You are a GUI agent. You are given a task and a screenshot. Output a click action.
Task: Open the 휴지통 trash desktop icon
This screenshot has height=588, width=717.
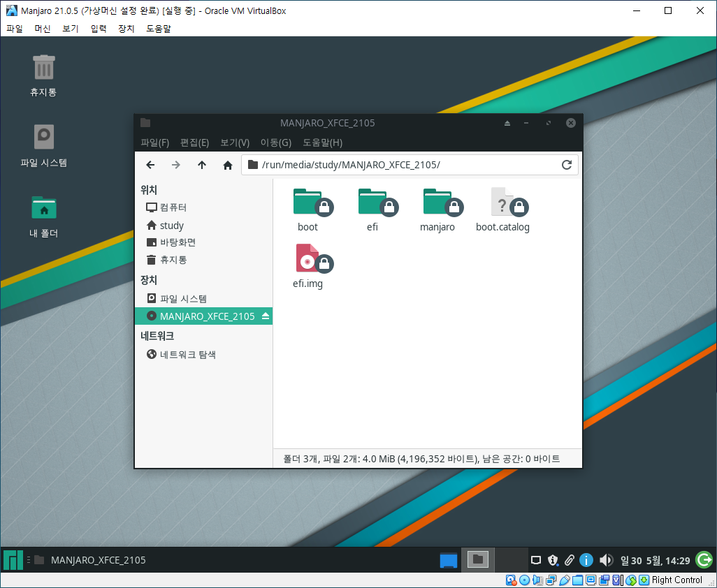pyautogui.click(x=44, y=75)
